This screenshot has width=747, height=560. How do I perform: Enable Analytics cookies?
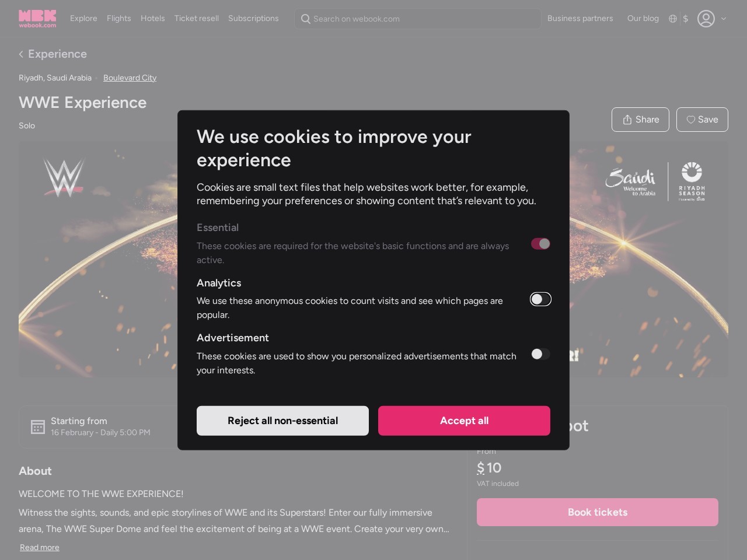click(x=540, y=299)
